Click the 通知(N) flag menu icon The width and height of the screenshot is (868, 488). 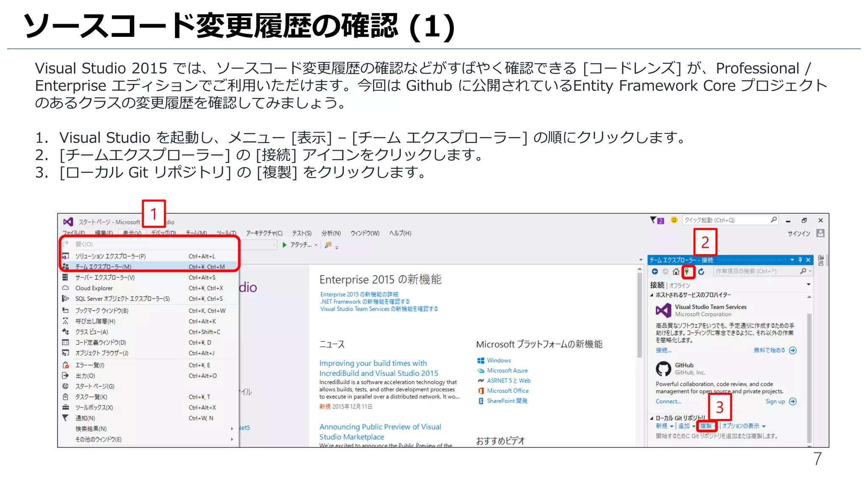65,418
